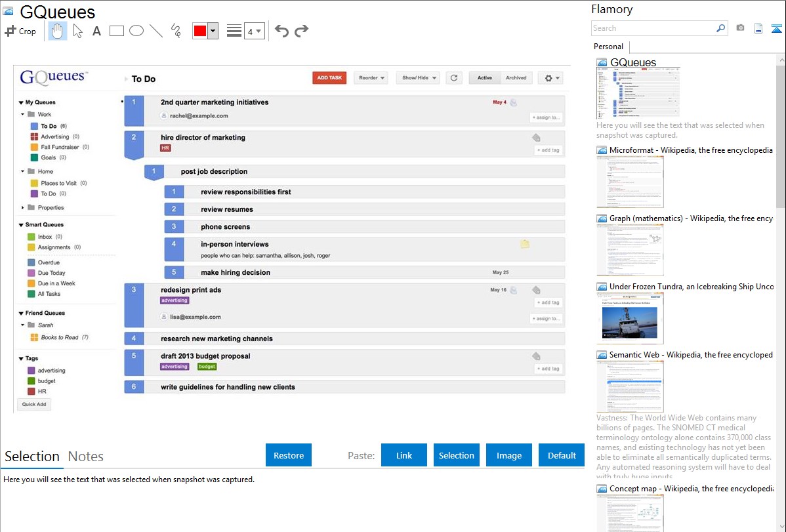Screen dimensions: 786x532
Task: Click the red color swatch
Action: pos(200,31)
